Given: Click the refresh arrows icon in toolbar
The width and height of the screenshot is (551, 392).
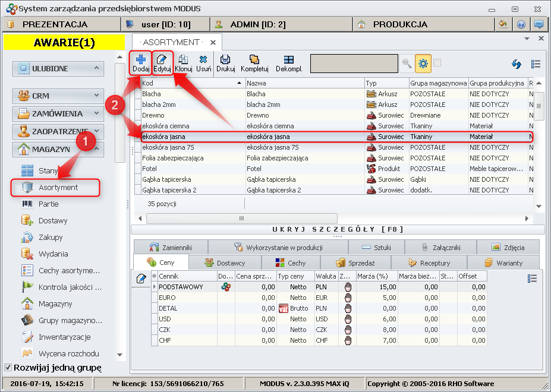Looking at the screenshot, I should [517, 64].
